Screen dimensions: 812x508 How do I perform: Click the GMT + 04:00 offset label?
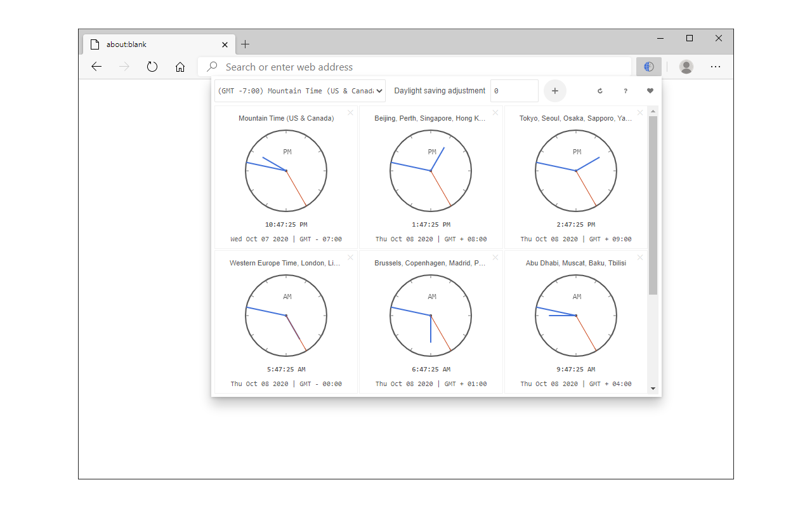click(610, 384)
